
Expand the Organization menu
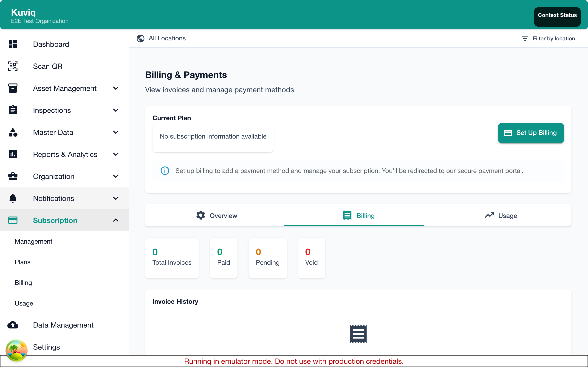coord(116,176)
